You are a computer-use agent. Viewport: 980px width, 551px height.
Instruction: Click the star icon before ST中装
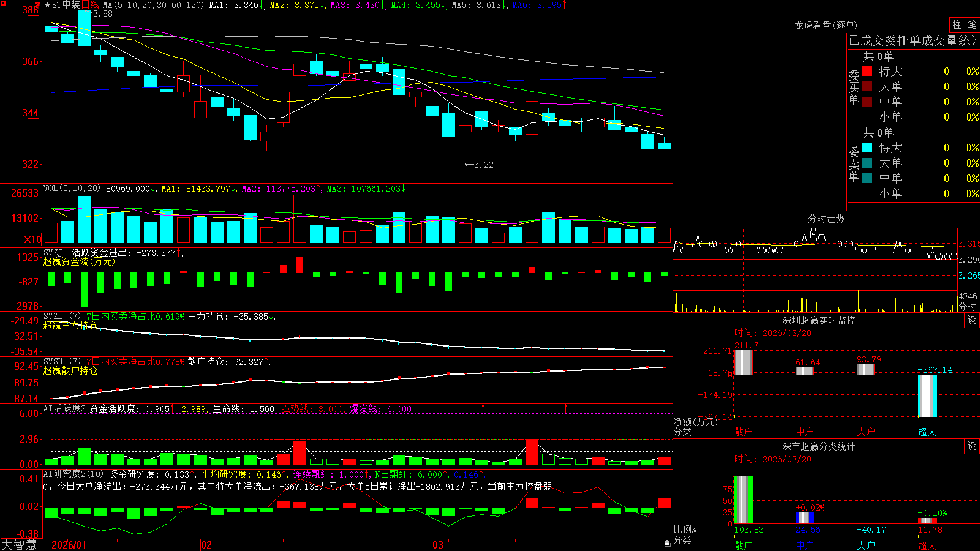(x=48, y=5)
